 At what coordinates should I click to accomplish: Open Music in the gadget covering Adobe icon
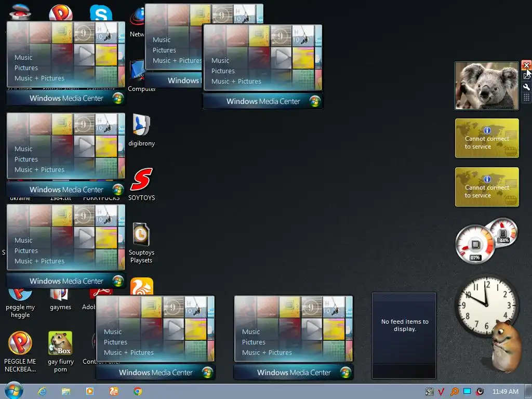pos(113,331)
